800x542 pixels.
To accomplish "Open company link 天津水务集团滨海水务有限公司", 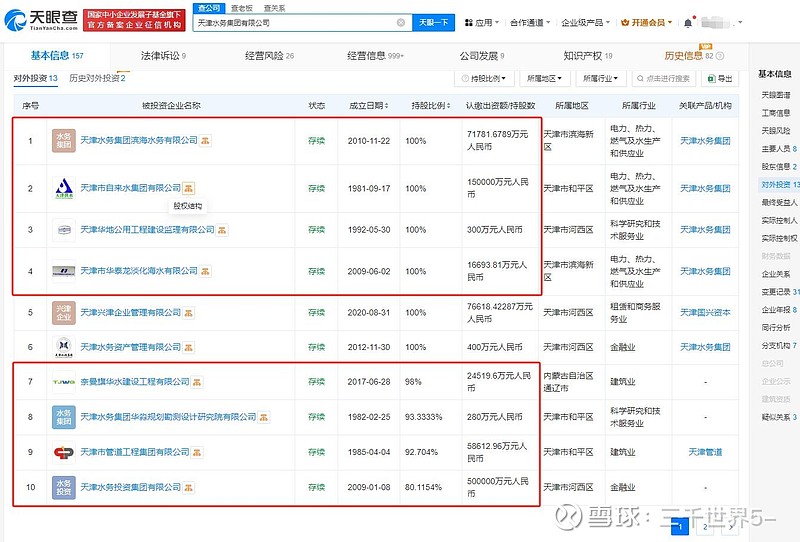I will (139, 140).
